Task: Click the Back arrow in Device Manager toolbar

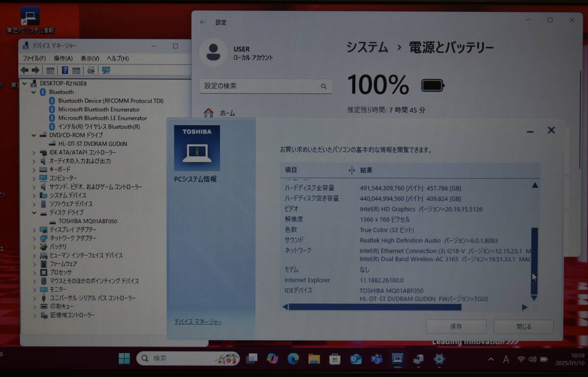Action: (24, 71)
